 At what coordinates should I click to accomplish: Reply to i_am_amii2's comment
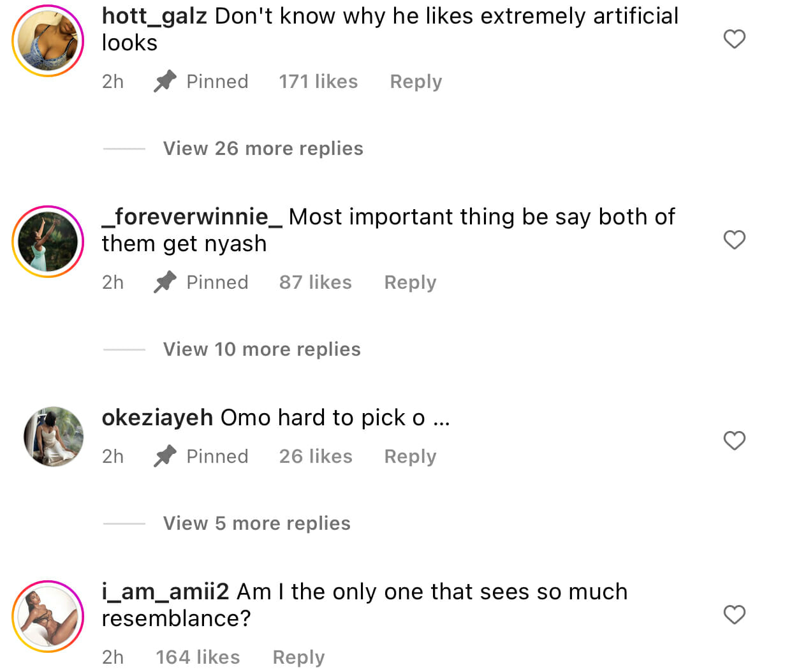[298, 657]
